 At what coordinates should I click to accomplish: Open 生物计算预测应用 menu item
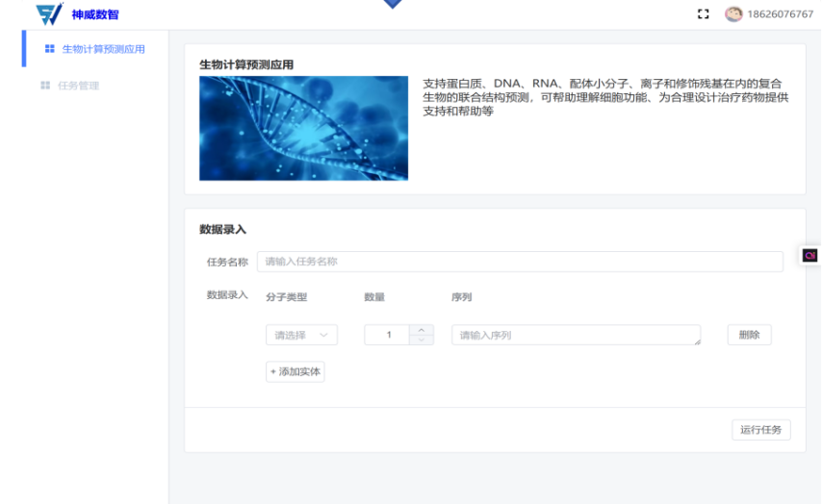95,49
